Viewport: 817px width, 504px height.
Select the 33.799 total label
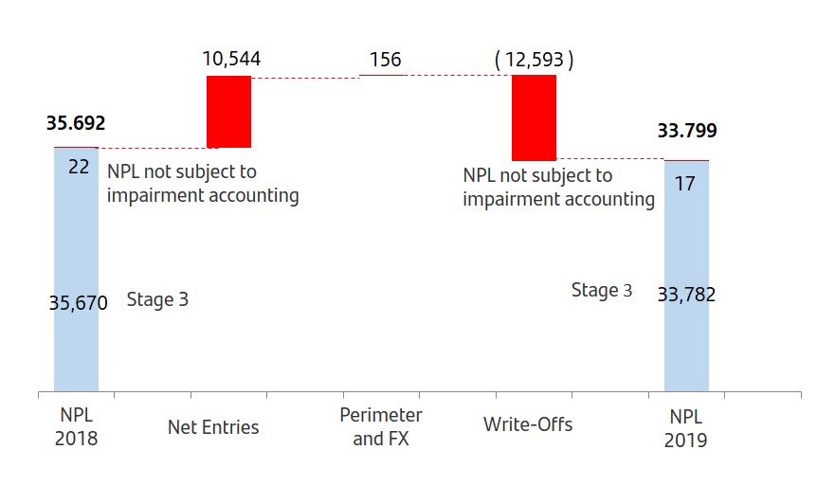[687, 132]
